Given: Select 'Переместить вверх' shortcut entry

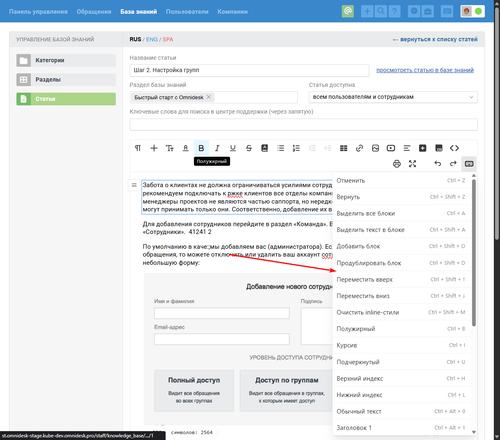Looking at the screenshot, I should [401, 279].
